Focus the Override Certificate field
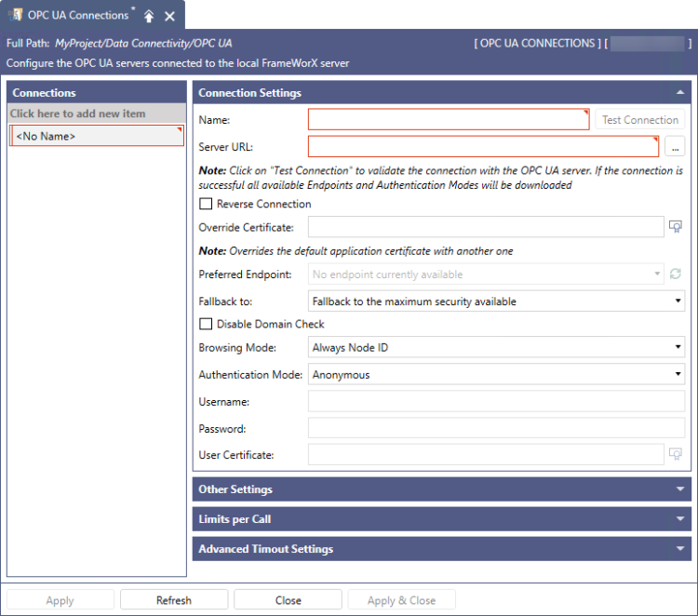Viewport: 698px width, 616px height. click(x=486, y=227)
